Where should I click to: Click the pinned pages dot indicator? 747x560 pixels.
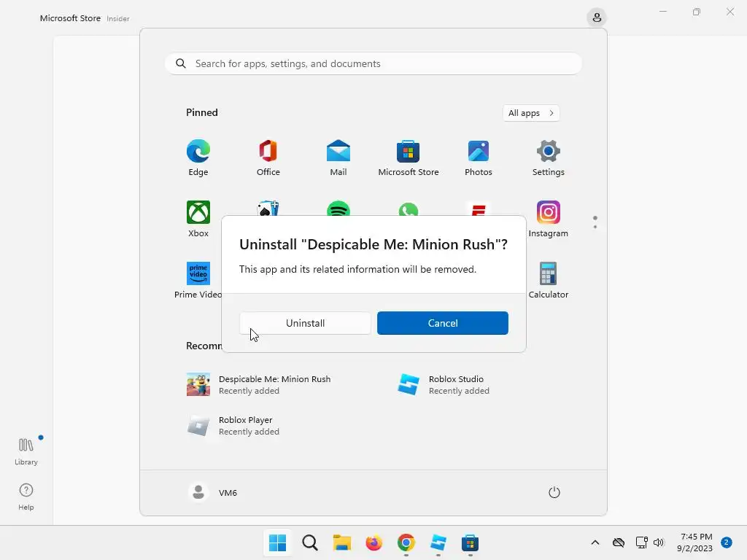tap(595, 222)
